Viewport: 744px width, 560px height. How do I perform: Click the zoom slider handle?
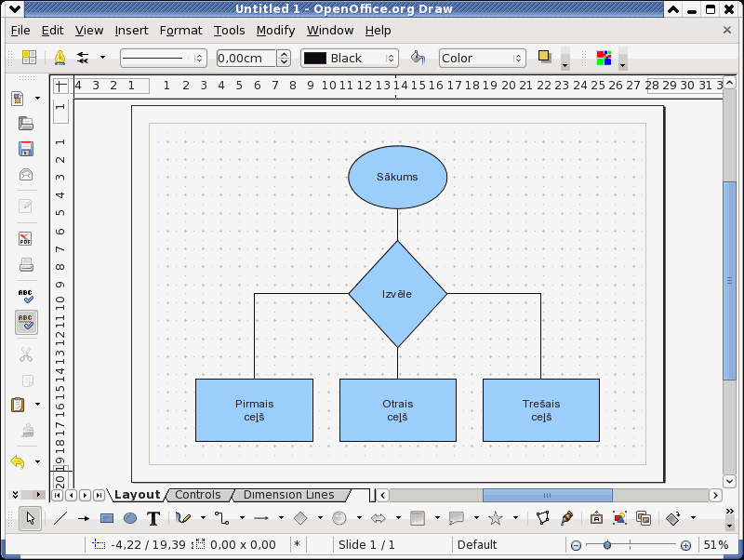tap(607, 545)
